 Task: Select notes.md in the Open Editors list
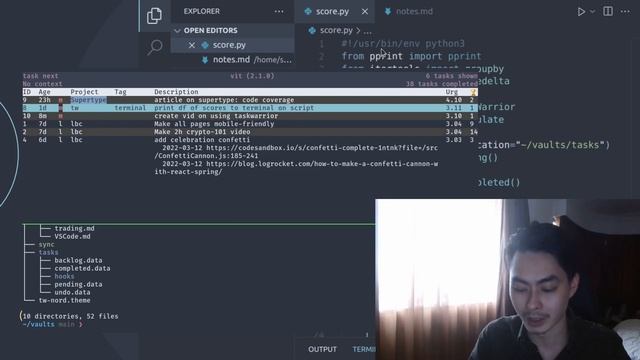pos(233,60)
